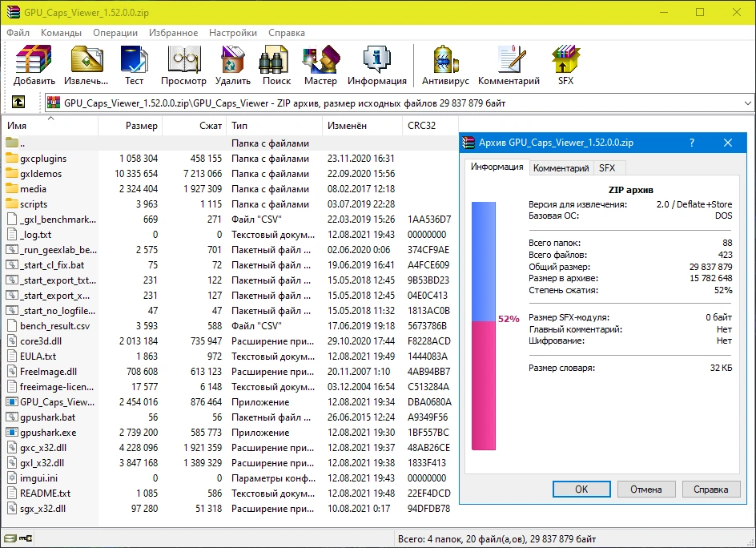
Task: Sort by the Размер column header
Action: coord(131,126)
